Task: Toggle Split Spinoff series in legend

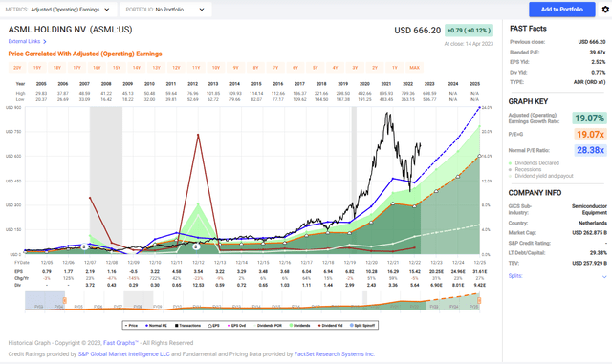Action: (x=362, y=326)
